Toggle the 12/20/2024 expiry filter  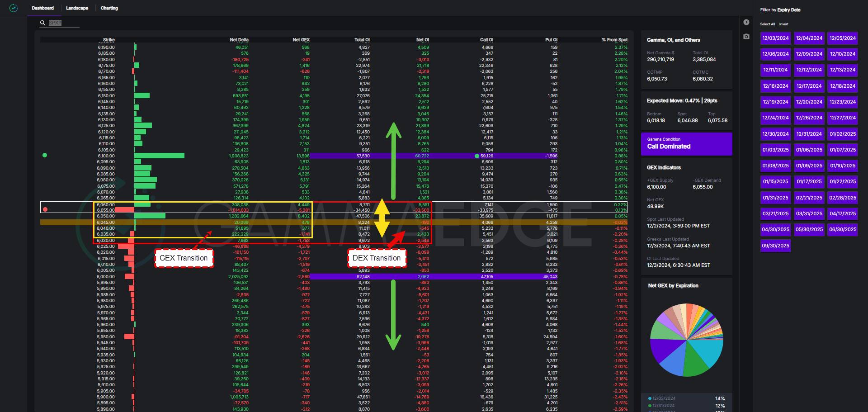[809, 102]
